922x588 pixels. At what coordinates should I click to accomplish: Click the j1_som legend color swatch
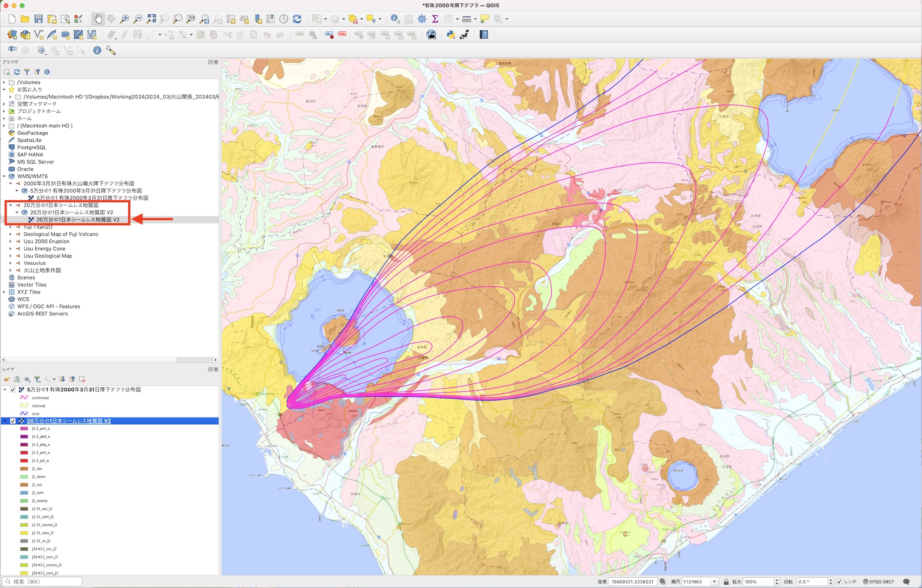pyautogui.click(x=24, y=493)
